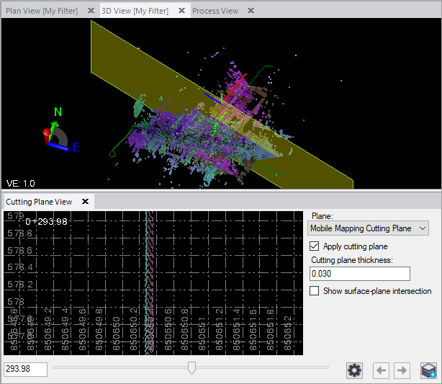Open the Plane selection dropdown
The image size is (442, 384).
click(368, 228)
